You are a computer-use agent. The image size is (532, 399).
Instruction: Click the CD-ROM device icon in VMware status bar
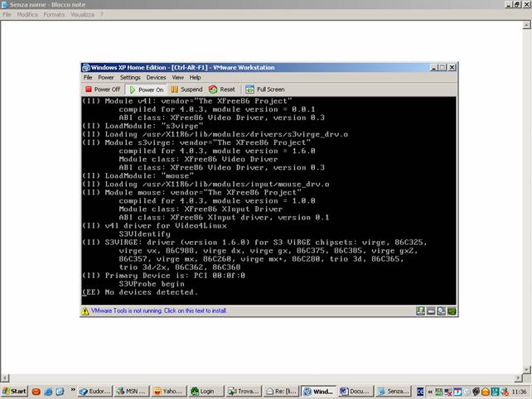(441, 311)
